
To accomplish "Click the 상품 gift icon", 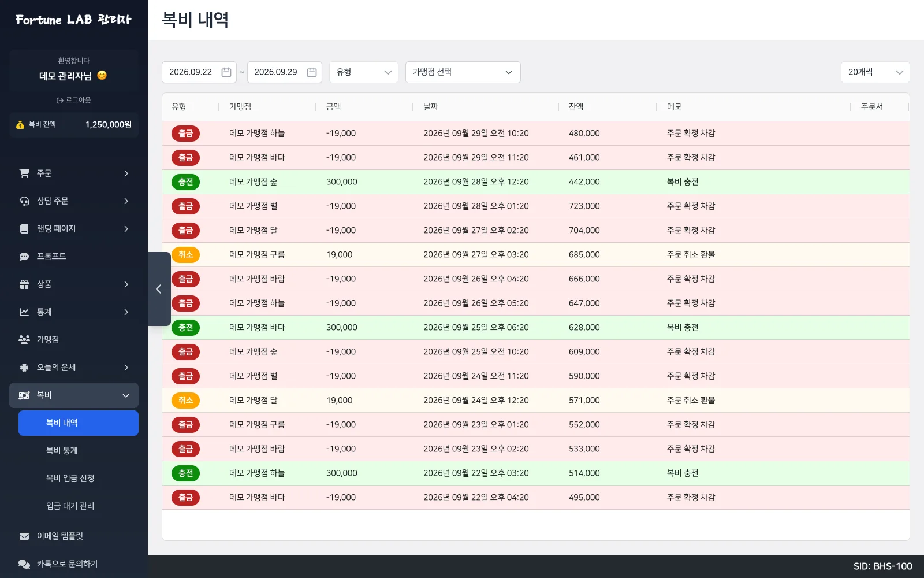I will coord(24,284).
